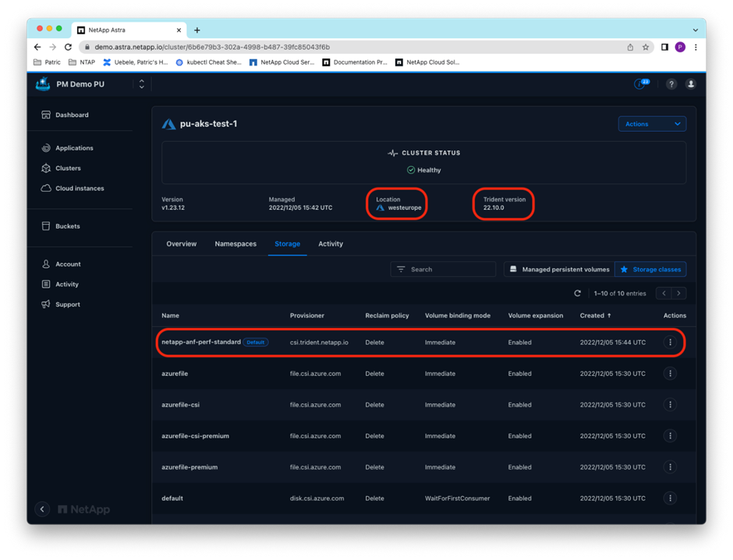Image resolution: width=733 pixels, height=560 pixels.
Task: Open the NetApp Cloud Sol... bookmark
Action: coord(428,62)
